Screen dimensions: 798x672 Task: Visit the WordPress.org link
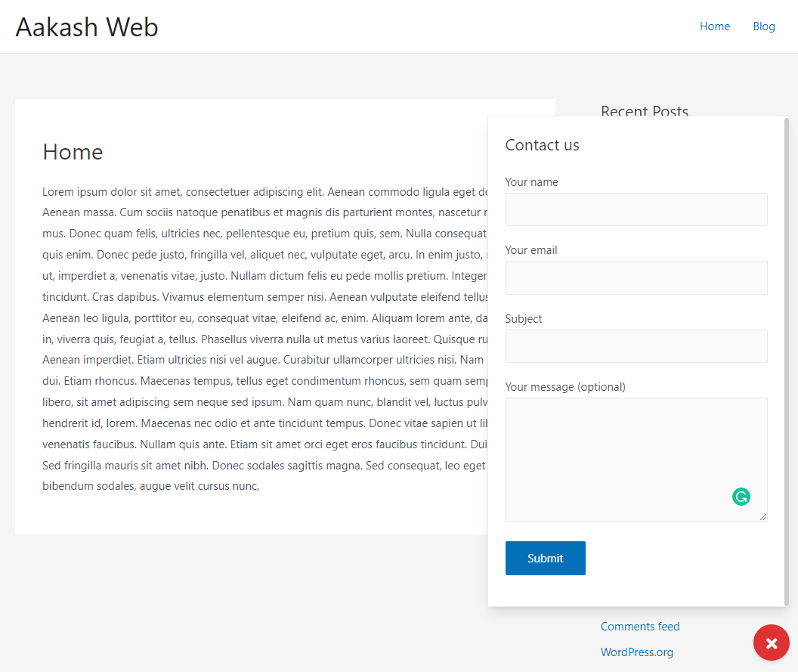coord(636,652)
